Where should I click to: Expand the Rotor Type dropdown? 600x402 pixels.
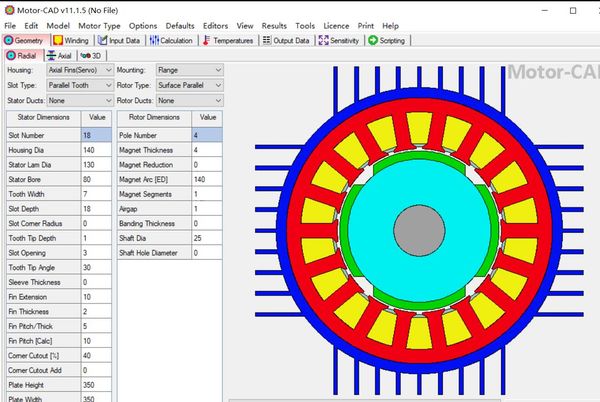tap(189, 86)
